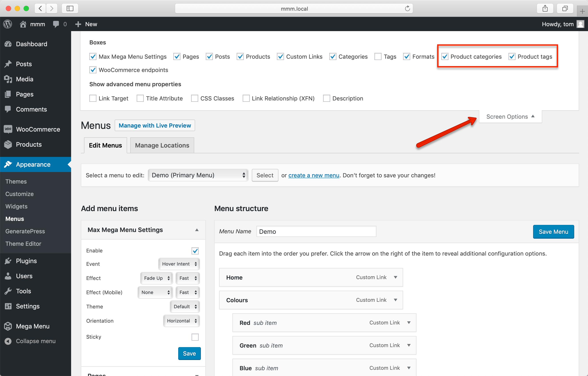This screenshot has height=376, width=588.
Task: Switch to the Edit Menus tab
Action: [x=105, y=145]
